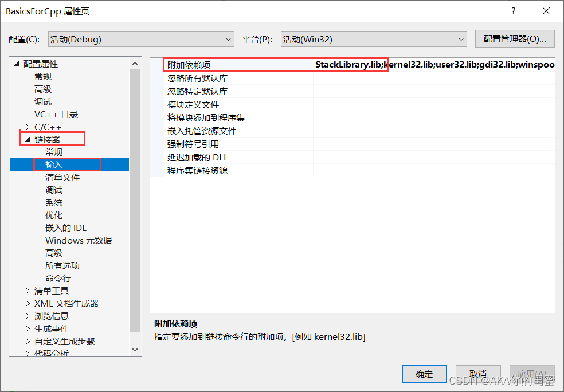Click the 取消 button
Viewport: 564px width, 392px height.
pos(478,374)
